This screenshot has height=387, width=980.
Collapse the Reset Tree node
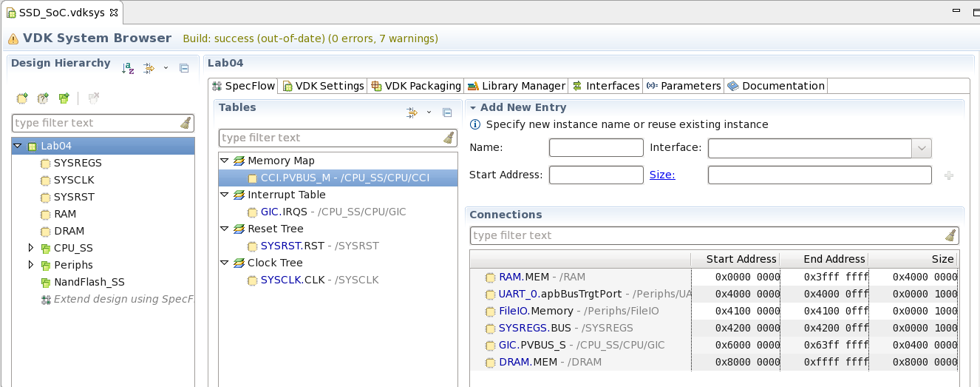pyautogui.click(x=225, y=229)
